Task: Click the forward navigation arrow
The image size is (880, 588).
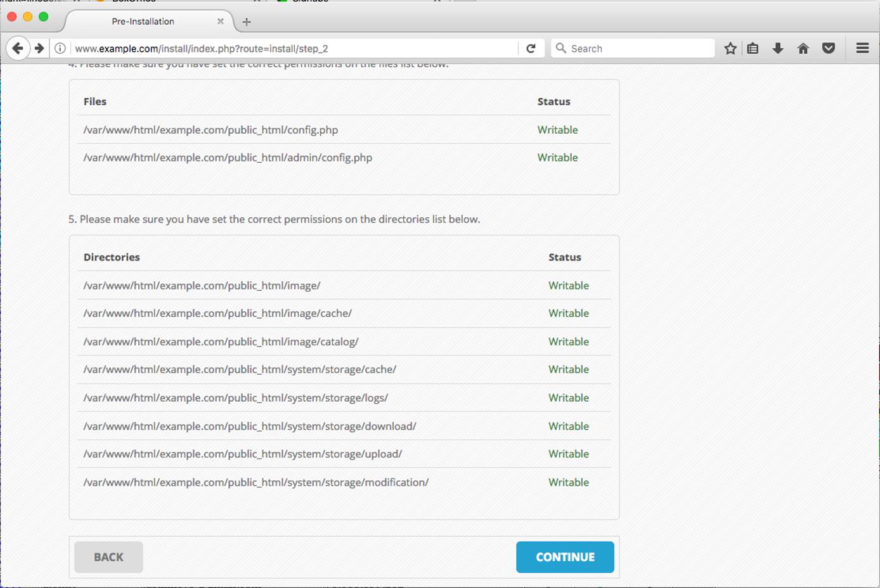Action: 39,48
